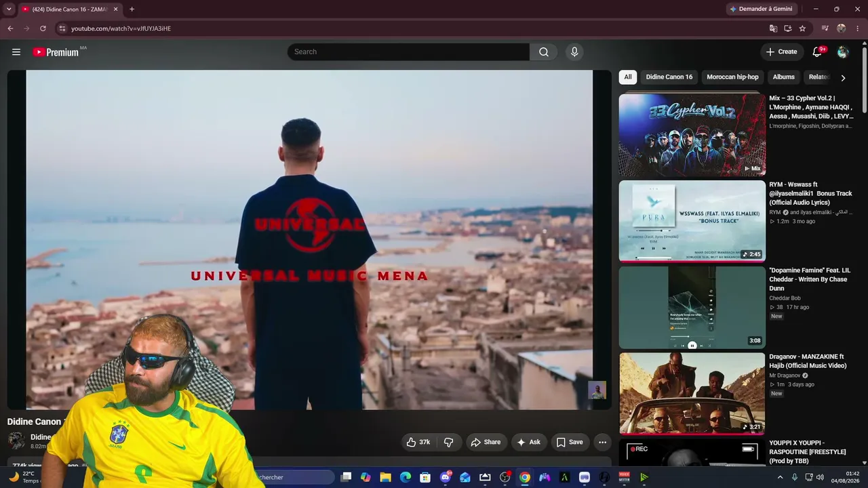
Task: Go back in browser history
Action: (x=10, y=28)
